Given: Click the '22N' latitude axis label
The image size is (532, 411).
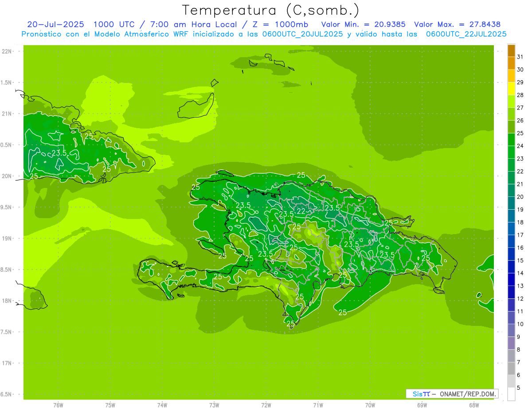Looking at the screenshot, I should (x=8, y=51).
